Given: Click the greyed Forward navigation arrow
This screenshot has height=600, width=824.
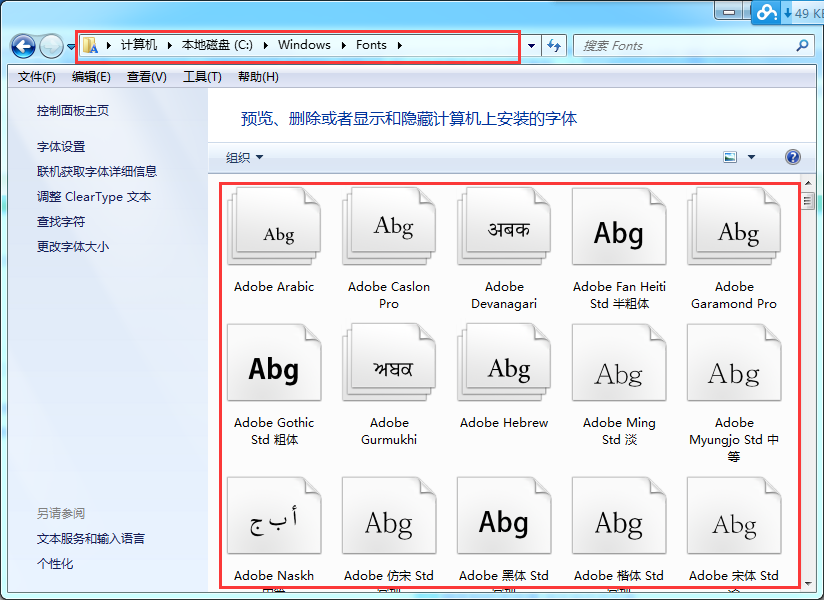Looking at the screenshot, I should (x=51, y=47).
